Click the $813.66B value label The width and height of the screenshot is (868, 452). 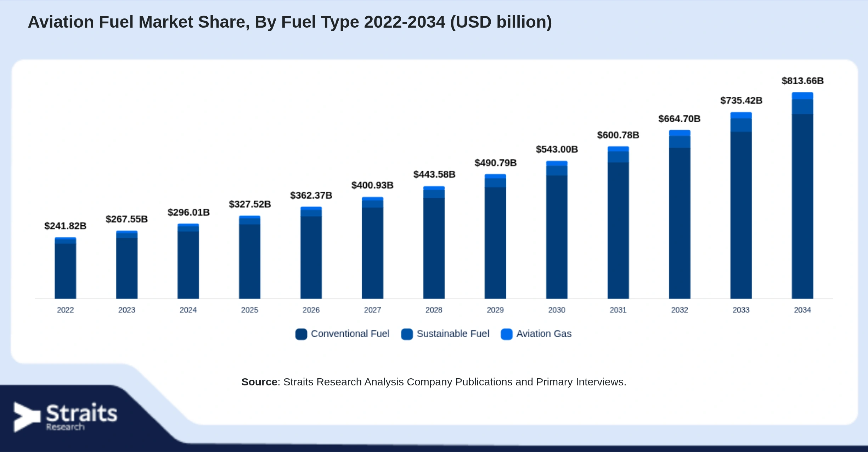[x=802, y=81]
